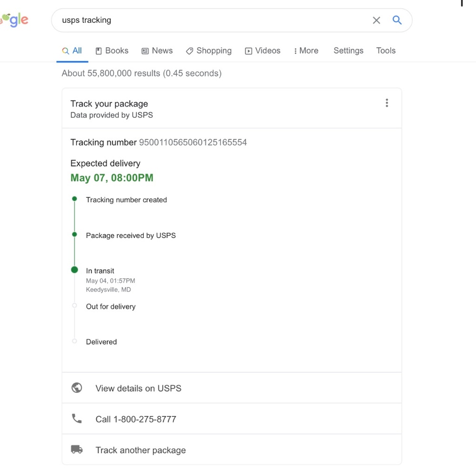Image resolution: width=476 pixels, height=476 pixels.
Task: Click the In transit status dot
Action: (x=74, y=270)
